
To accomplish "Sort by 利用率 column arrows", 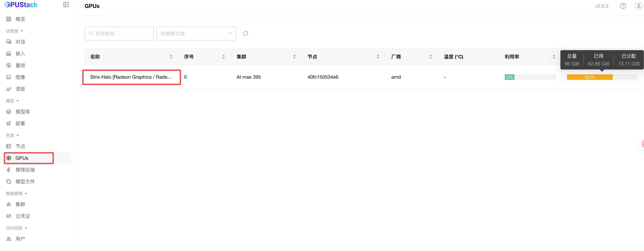I will tap(553, 57).
